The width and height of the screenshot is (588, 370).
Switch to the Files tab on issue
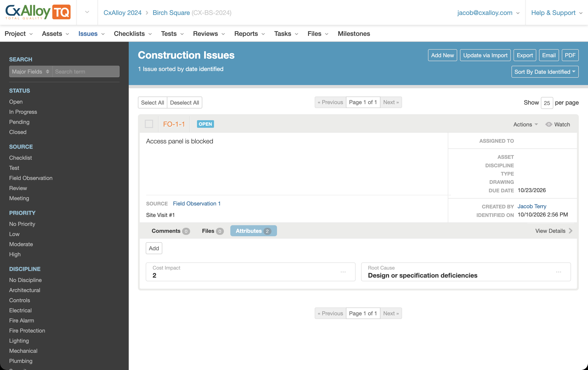click(212, 231)
